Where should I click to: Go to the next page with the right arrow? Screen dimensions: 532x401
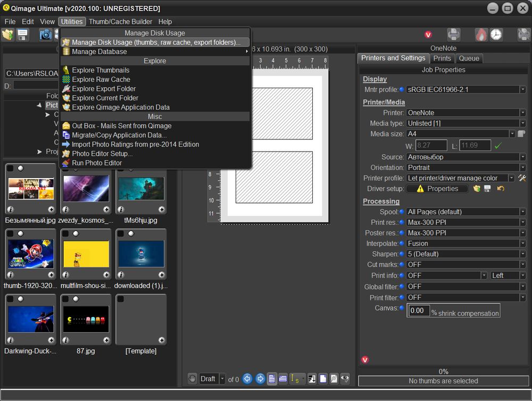point(260,379)
